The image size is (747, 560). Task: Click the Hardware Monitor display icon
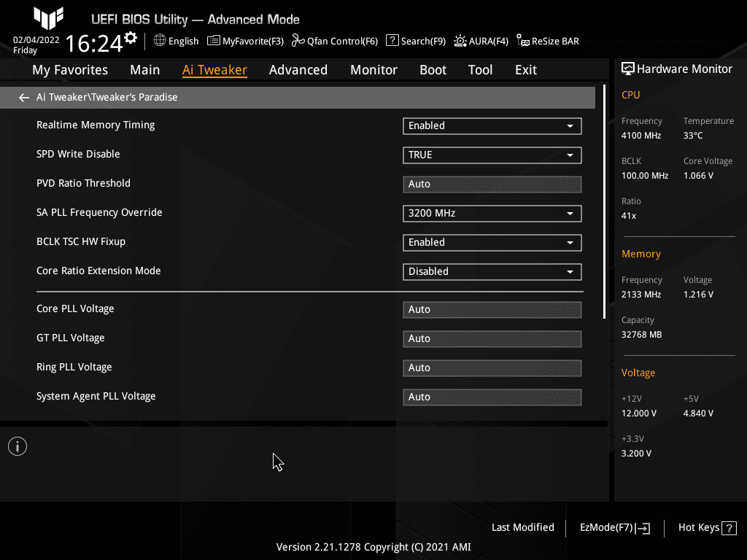628,69
